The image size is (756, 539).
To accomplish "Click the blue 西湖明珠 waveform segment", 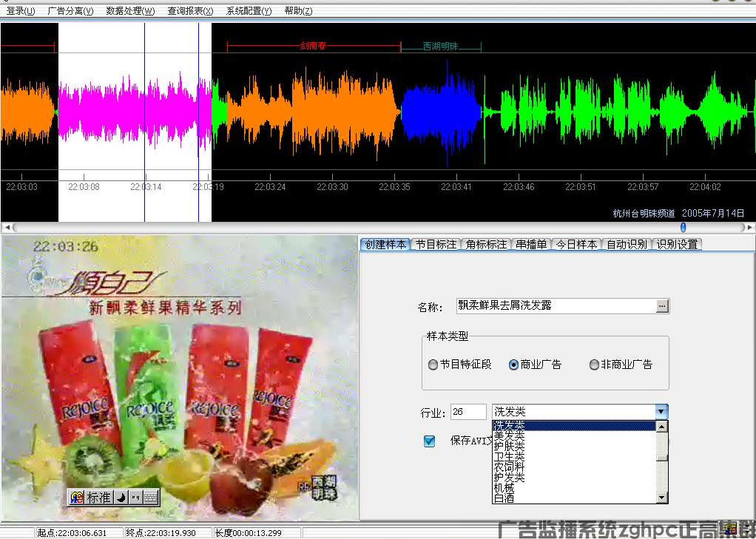I will tap(441, 112).
